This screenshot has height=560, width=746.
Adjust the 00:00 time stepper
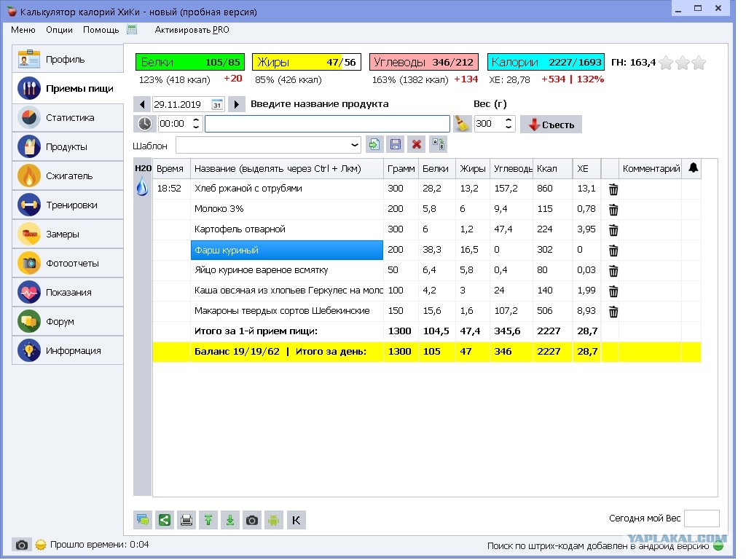click(196, 124)
